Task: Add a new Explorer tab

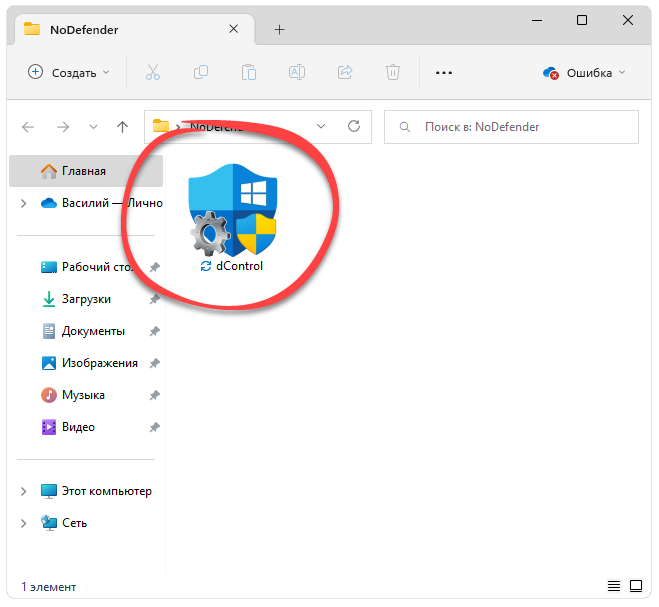Action: pyautogui.click(x=279, y=29)
